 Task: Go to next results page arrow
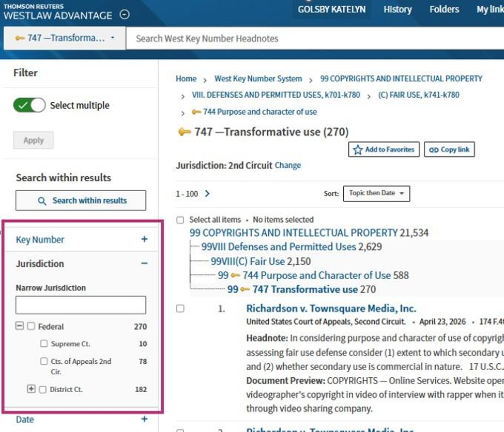point(207,193)
